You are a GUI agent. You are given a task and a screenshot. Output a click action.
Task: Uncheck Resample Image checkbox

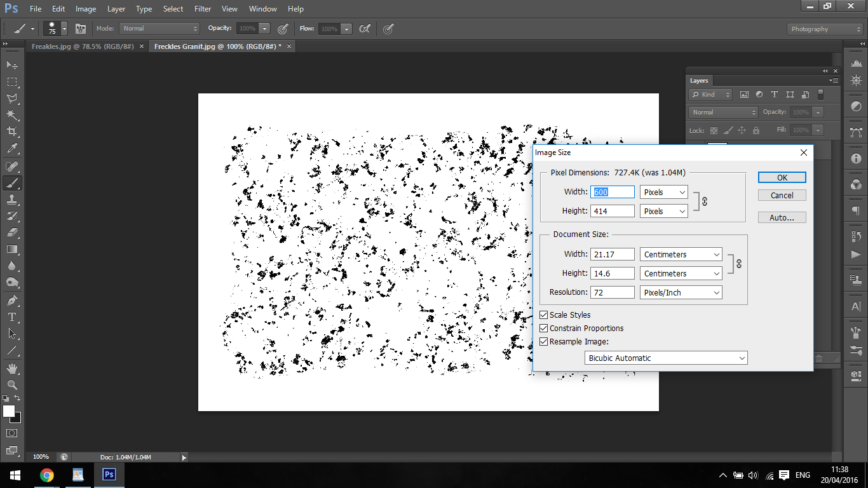point(544,342)
